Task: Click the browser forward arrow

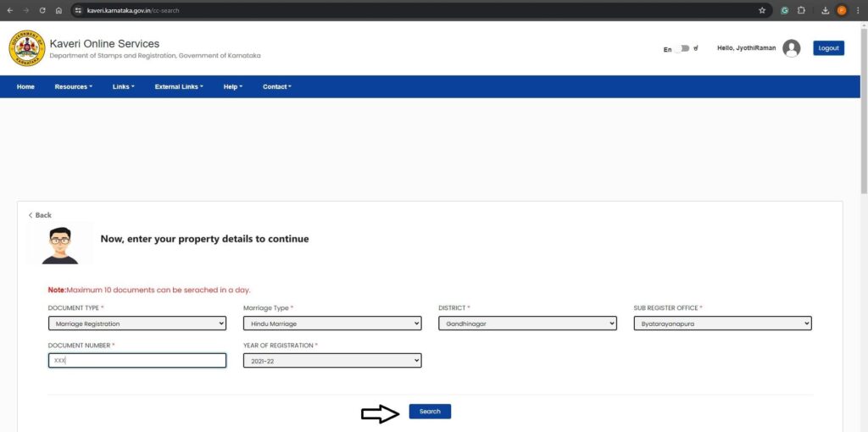Action: click(25, 10)
